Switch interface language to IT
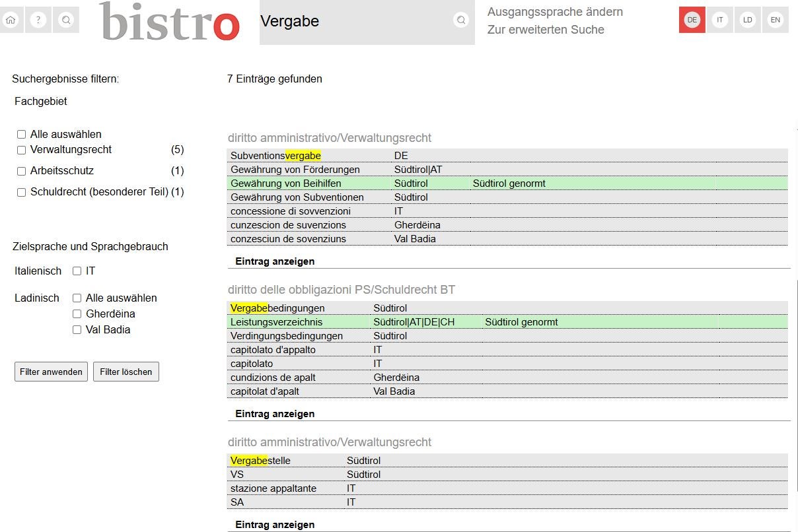This screenshot has width=798, height=532. pyautogui.click(x=720, y=20)
